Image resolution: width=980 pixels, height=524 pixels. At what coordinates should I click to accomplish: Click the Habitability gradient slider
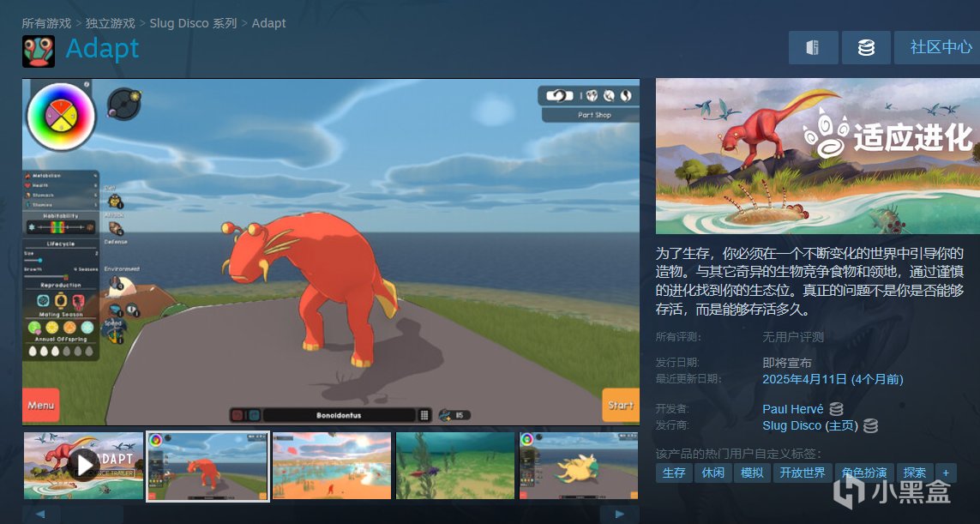(61, 227)
